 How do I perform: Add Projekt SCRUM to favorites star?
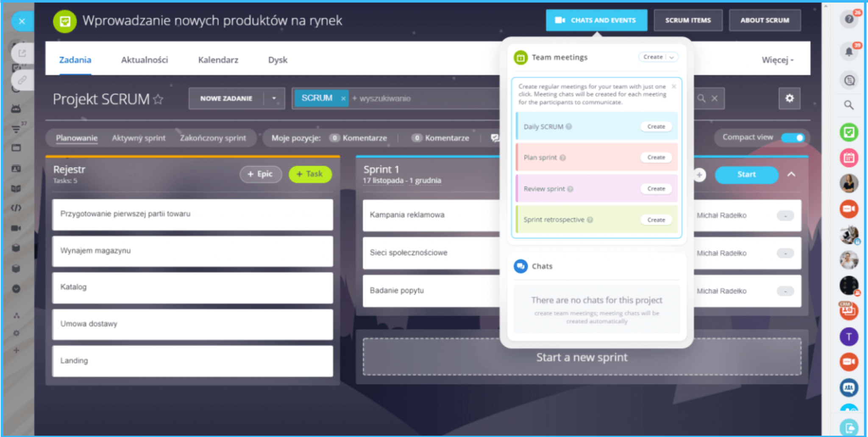158,99
